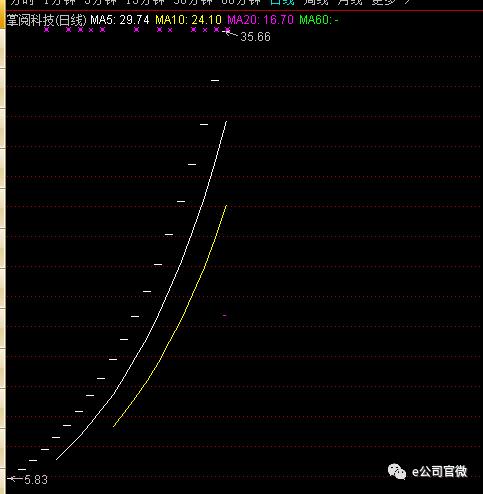The image size is (483, 494).
Task: Click the 掌阅科技(日线) chart title
Action: 46,20
